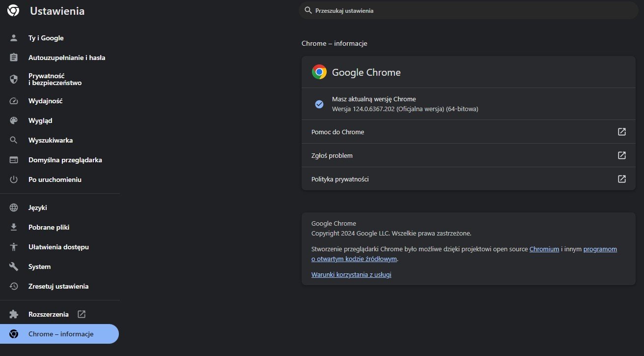Viewport: 644px width, 356px height.
Task: Click the search magnifier icon in settings search bar
Action: click(308, 10)
